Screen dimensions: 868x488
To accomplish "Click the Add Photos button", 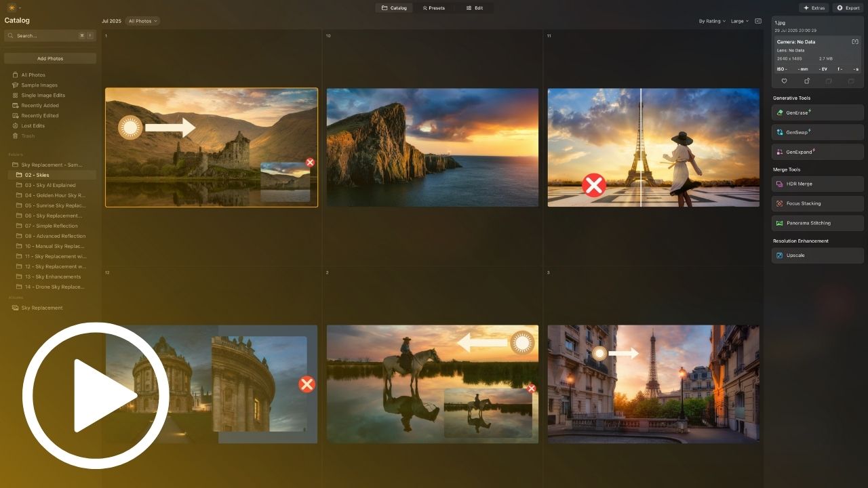I will pos(50,58).
